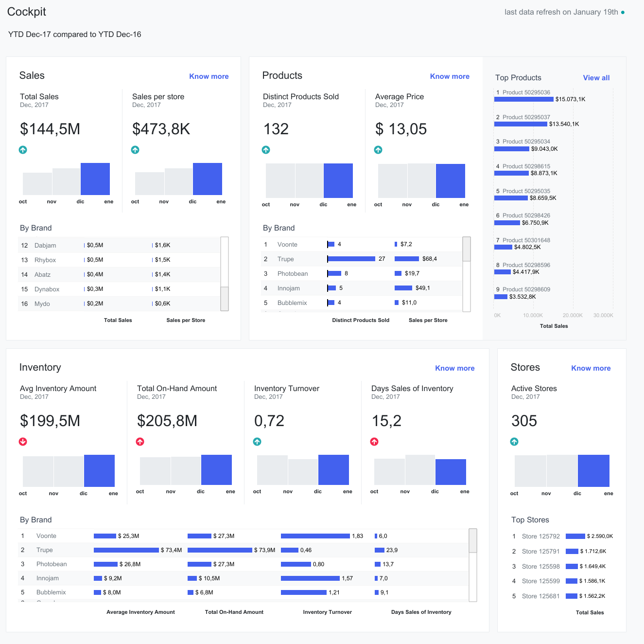Click the Inventory Turnover green trend icon
The width and height of the screenshot is (644, 644).
(257, 442)
